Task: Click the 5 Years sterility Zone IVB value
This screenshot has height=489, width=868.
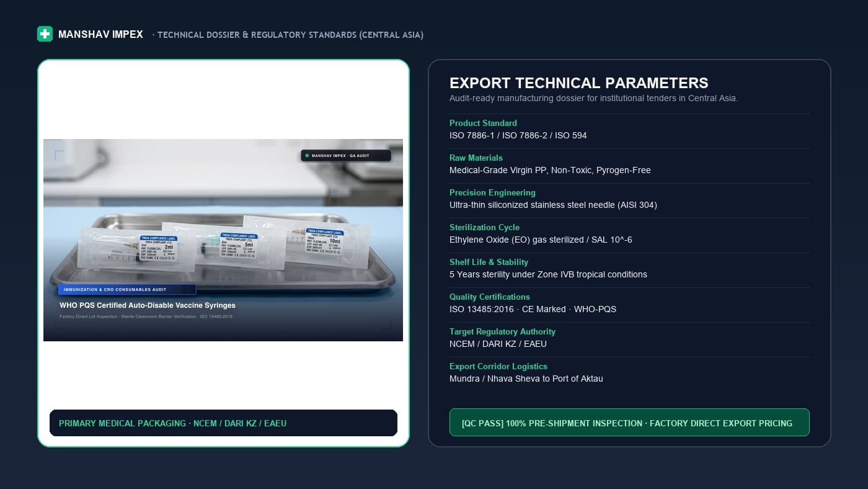Action: tap(548, 274)
